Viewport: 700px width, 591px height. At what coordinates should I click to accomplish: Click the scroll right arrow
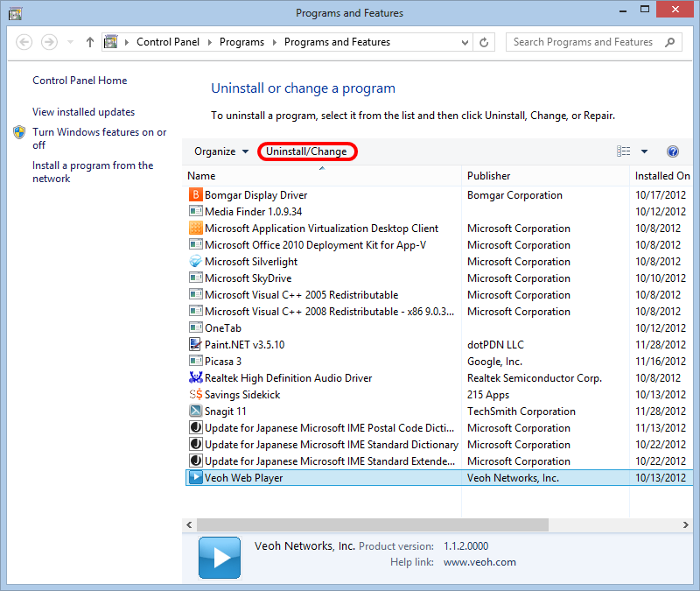[x=686, y=524]
